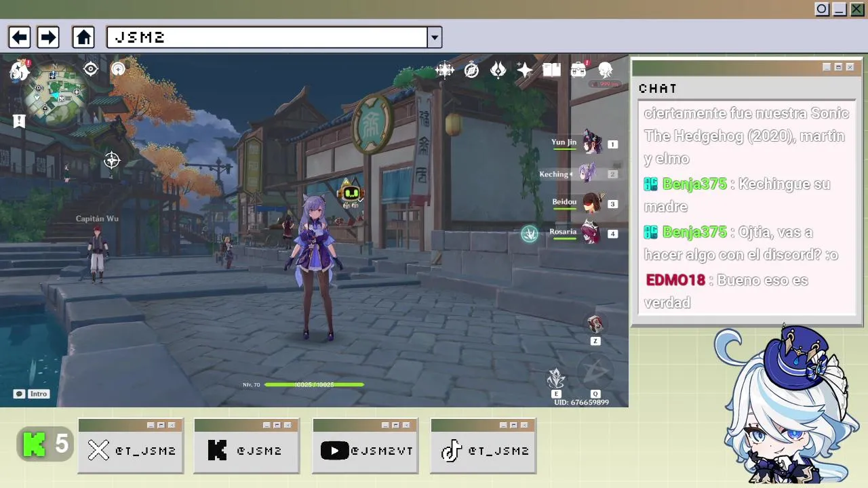Screen dimensions: 868x488
Task: Click chat message 'Bueno eso es verdad'
Action: 726,291
